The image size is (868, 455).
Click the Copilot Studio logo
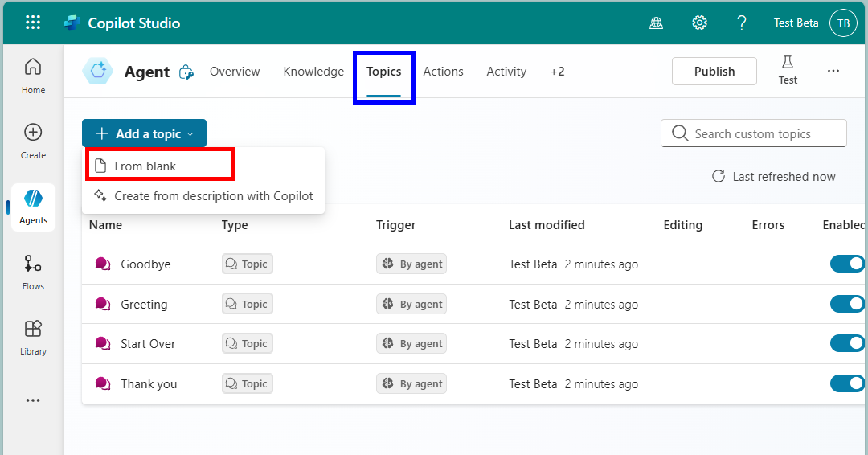point(72,23)
